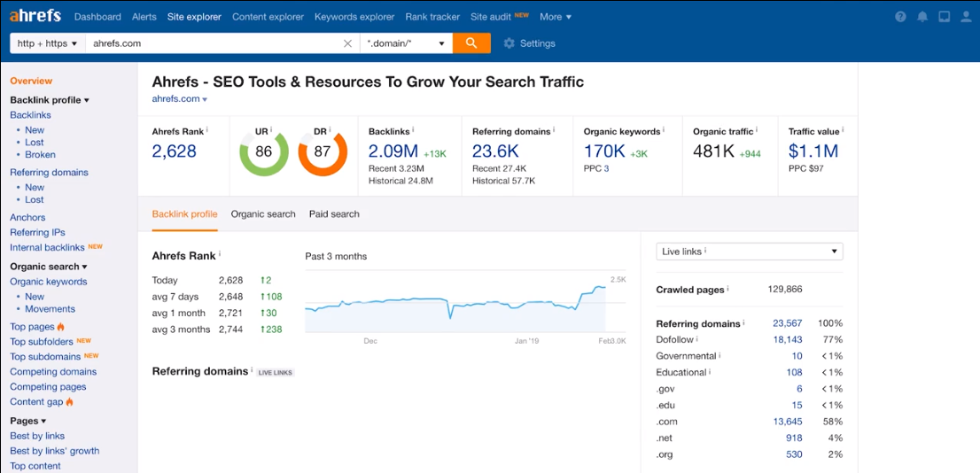Open the help question mark icon
Viewport: 980px width, 473px height.
coord(900,17)
